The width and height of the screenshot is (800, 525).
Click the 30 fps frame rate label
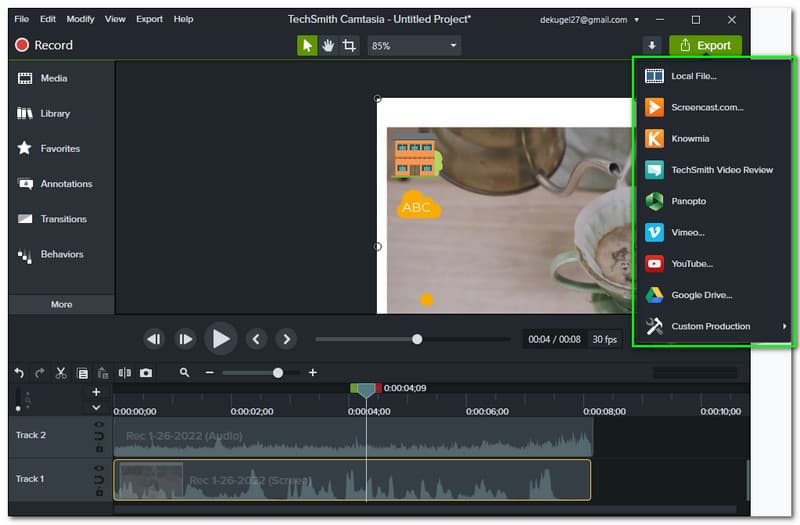[605, 339]
